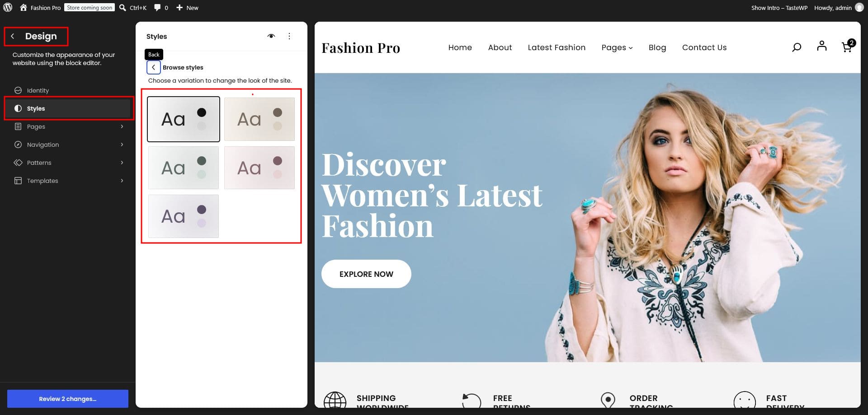Image resolution: width=868 pixels, height=415 pixels.
Task: Toggle the Styles preview eye icon
Action: point(271,36)
